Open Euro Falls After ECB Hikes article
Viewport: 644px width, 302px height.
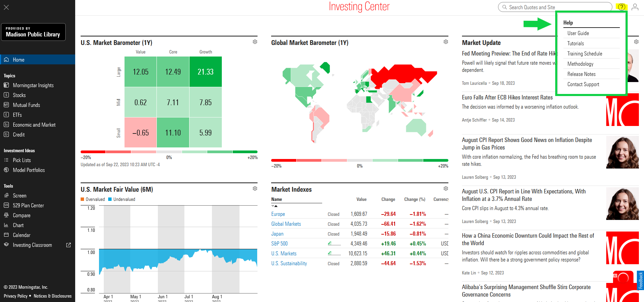click(x=507, y=97)
